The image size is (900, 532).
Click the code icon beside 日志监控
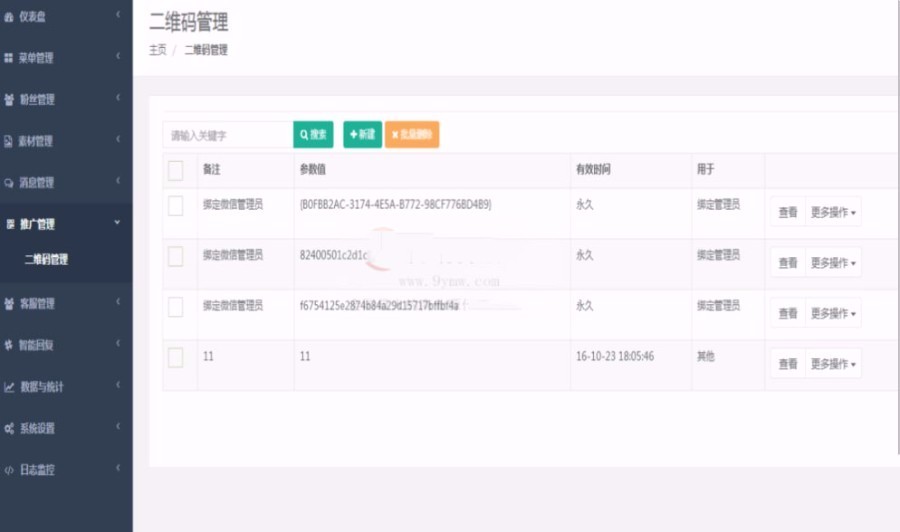(9, 470)
